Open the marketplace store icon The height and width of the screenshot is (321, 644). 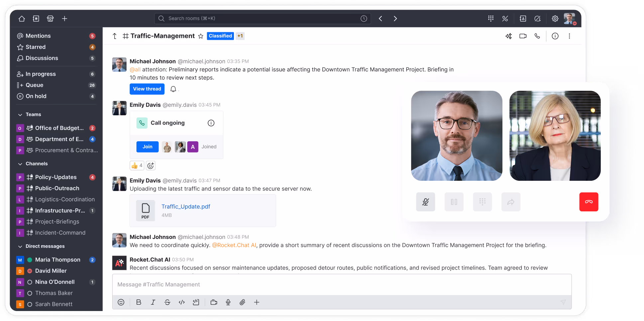(50, 19)
